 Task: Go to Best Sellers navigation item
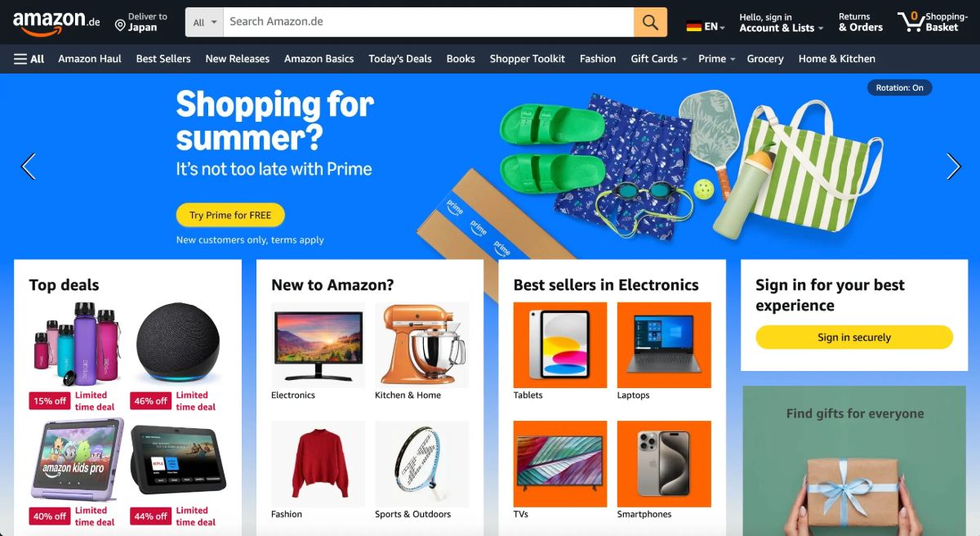pyautogui.click(x=163, y=59)
